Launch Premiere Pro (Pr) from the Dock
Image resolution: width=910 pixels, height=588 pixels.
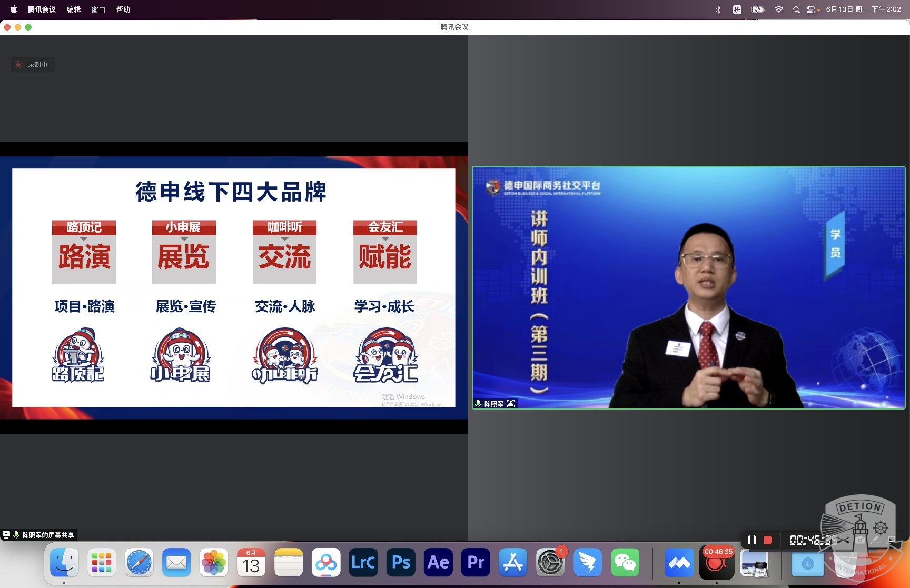[x=476, y=563]
